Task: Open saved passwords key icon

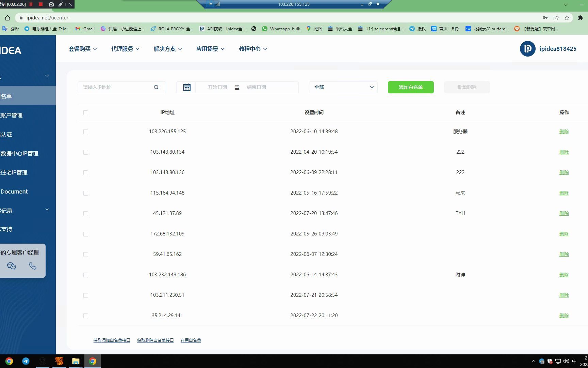Action: (x=545, y=18)
